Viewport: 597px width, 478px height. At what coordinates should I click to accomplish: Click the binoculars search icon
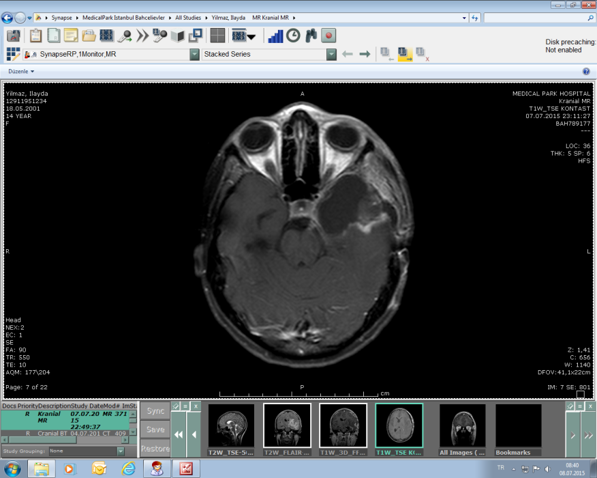[311, 35]
